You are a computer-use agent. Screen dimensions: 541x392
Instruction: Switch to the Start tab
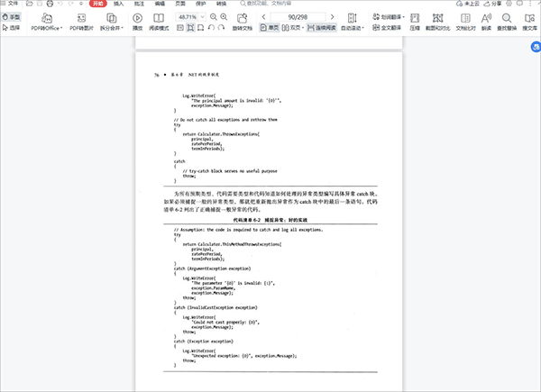coord(98,4)
